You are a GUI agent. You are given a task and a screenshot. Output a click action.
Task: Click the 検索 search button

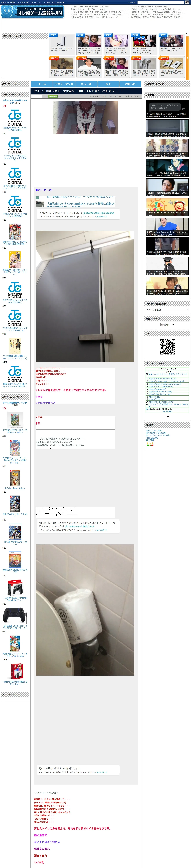point(187,2)
